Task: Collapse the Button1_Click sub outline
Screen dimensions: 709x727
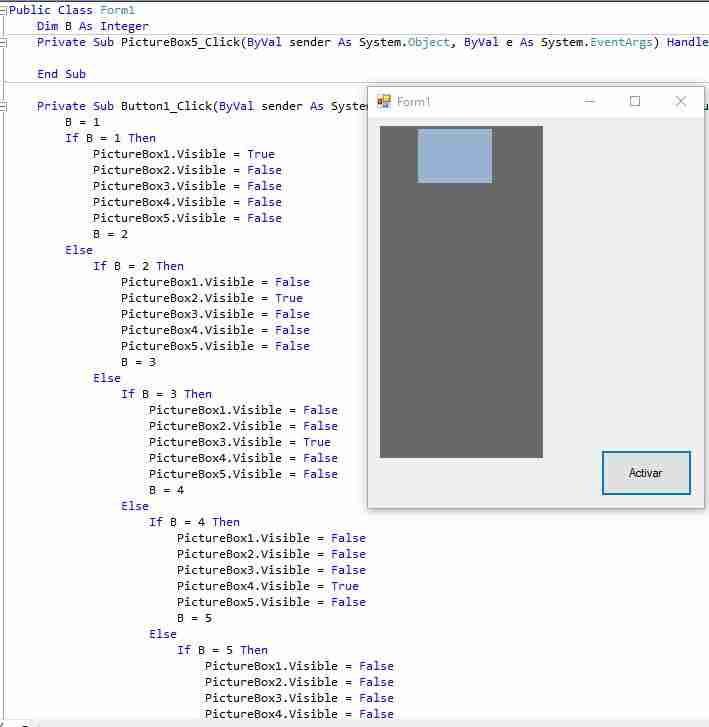Action: [x=3, y=107]
